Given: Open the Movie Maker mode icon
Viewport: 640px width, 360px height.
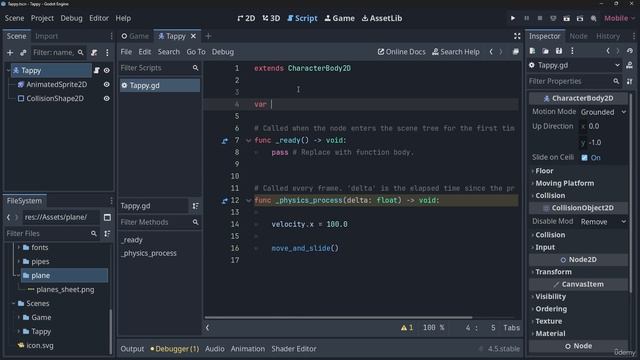Looking at the screenshot, I should click(593, 18).
